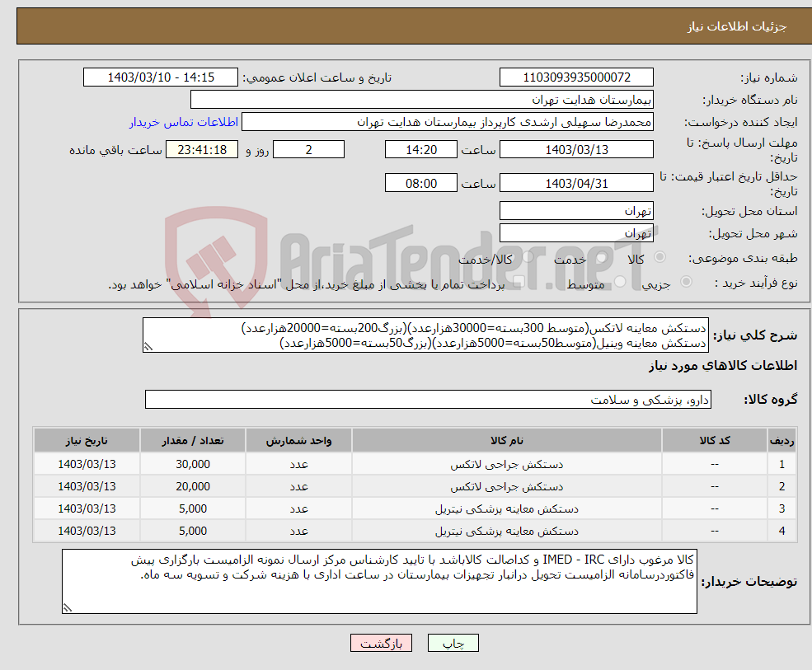The height and width of the screenshot is (670, 812).
Task: Open اطلاعات تماس خریدار contact link
Action: click(x=183, y=122)
